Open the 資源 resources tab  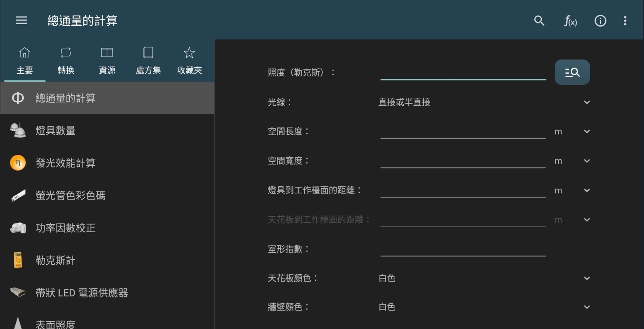point(107,61)
